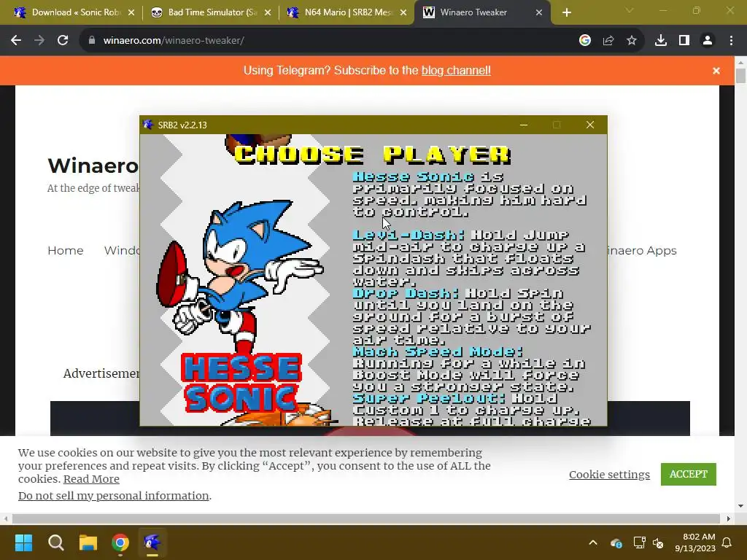The width and height of the screenshot is (747, 560).
Task: Close the Winaero Tweaker tab
Action: [x=539, y=13]
